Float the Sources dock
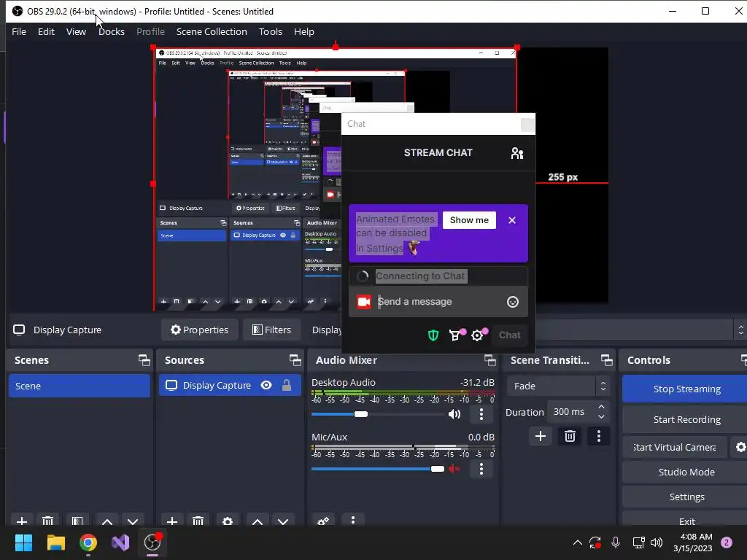This screenshot has width=747, height=560. click(x=295, y=360)
